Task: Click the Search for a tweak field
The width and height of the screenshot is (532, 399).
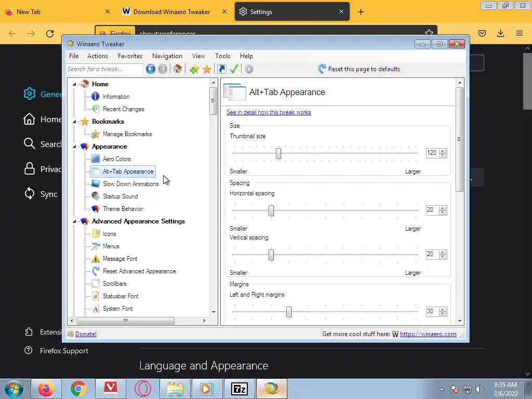Action: tap(105, 69)
